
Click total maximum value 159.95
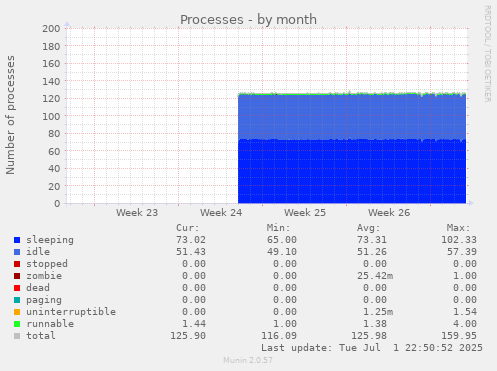pos(459,336)
